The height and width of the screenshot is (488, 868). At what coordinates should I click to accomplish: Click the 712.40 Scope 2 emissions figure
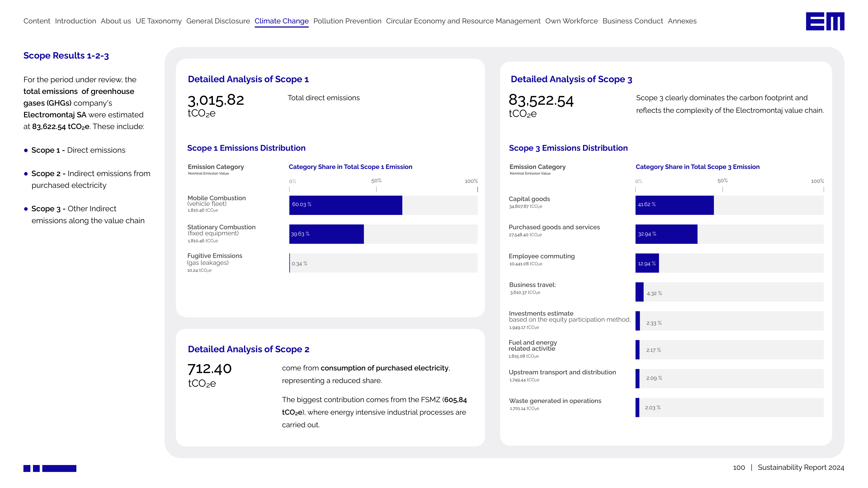(209, 369)
